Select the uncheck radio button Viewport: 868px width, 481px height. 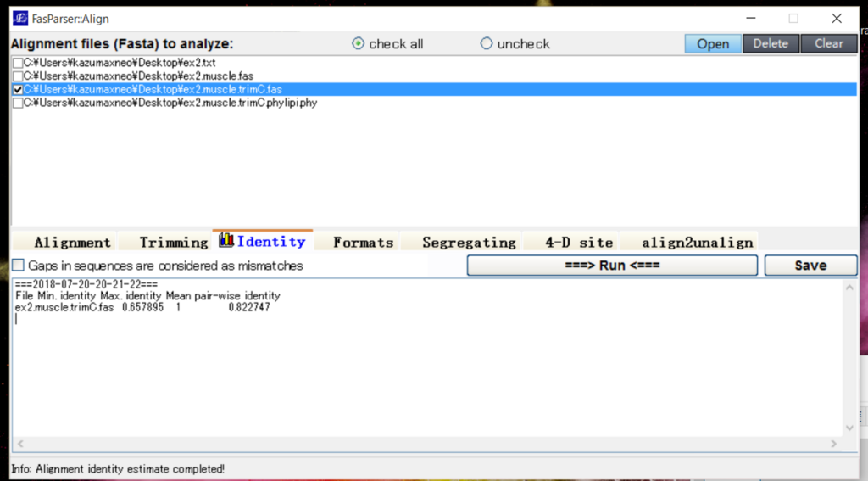(x=486, y=43)
